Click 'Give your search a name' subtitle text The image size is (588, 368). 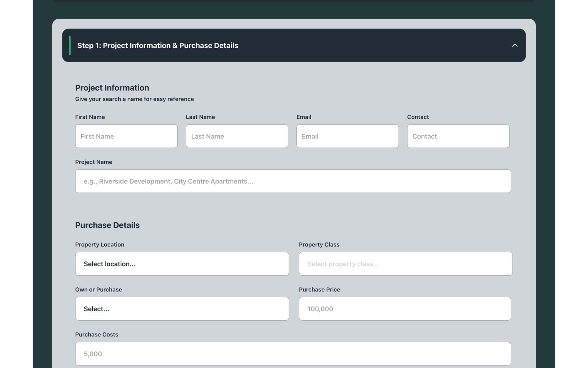coord(134,99)
